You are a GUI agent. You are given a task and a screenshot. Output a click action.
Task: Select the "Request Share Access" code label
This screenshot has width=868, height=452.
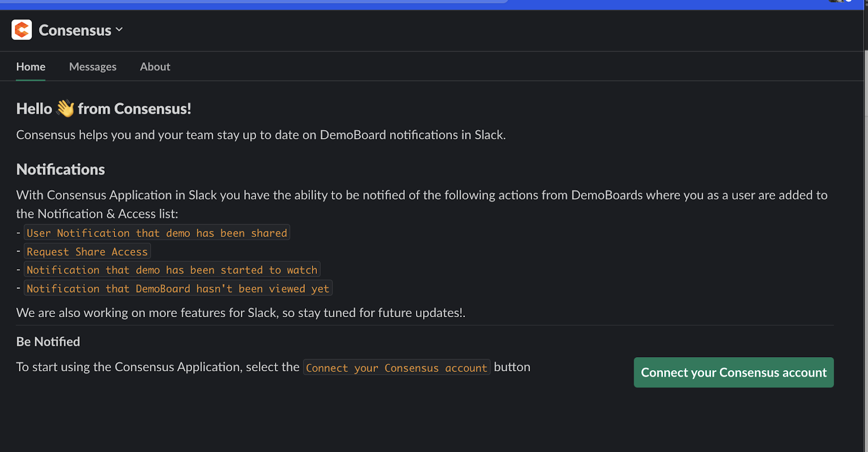click(87, 251)
